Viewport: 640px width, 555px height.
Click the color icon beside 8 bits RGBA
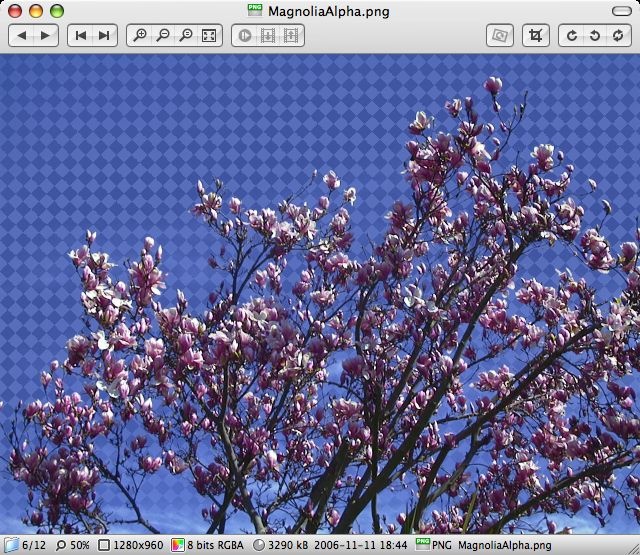tap(178, 545)
